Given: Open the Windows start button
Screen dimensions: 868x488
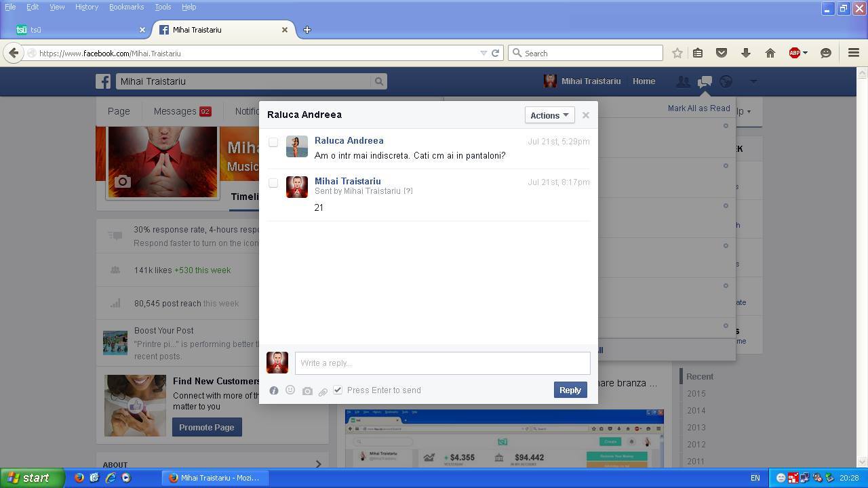Looking at the screenshot, I should coord(32,478).
